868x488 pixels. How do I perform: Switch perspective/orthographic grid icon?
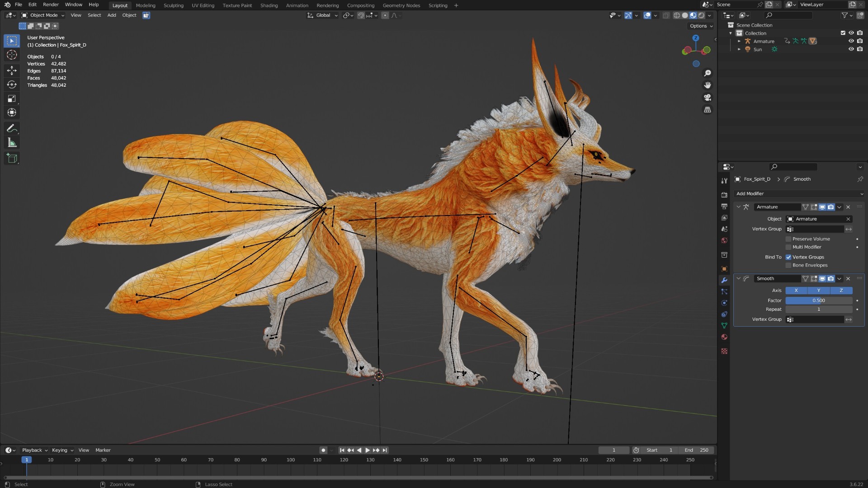[708, 110]
